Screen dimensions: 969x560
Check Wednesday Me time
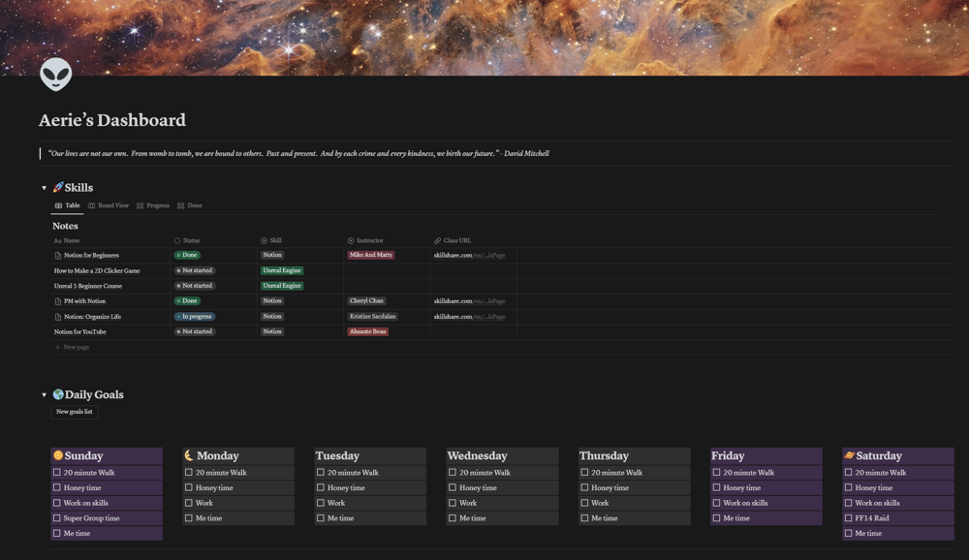(x=453, y=518)
